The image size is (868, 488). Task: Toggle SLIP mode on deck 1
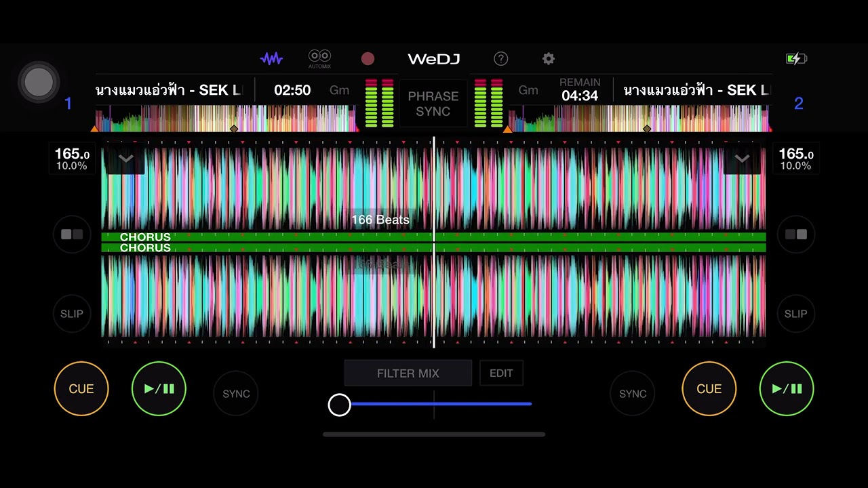point(72,314)
